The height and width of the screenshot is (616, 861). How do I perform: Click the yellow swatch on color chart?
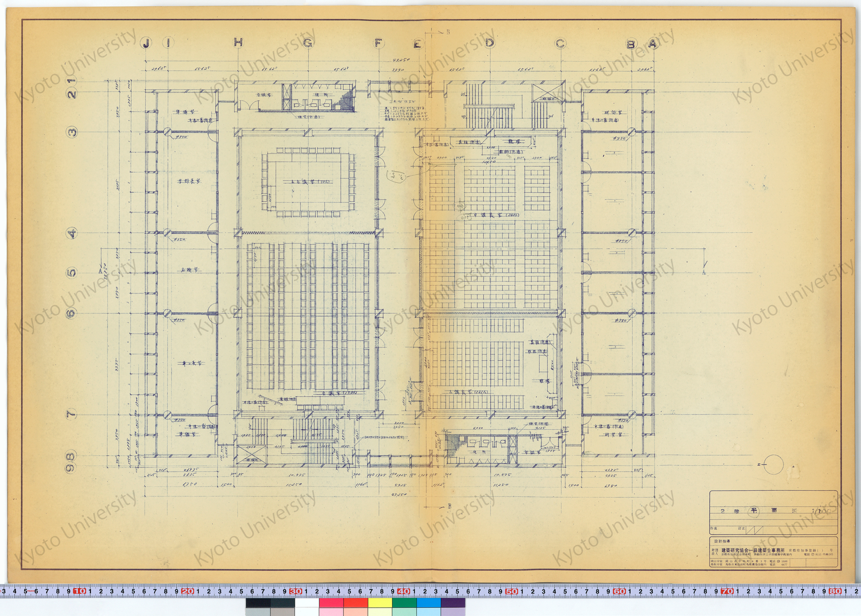[380, 602]
